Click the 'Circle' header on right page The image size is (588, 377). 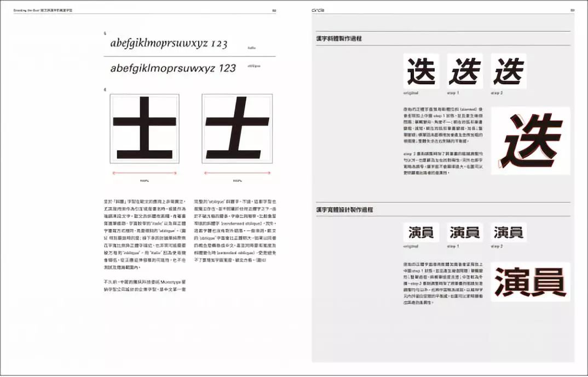pos(318,10)
